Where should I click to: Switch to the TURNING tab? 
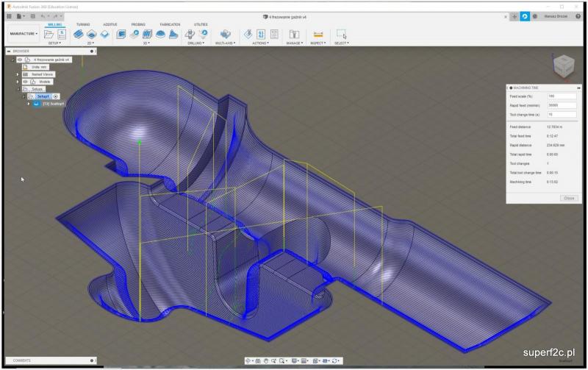83,24
